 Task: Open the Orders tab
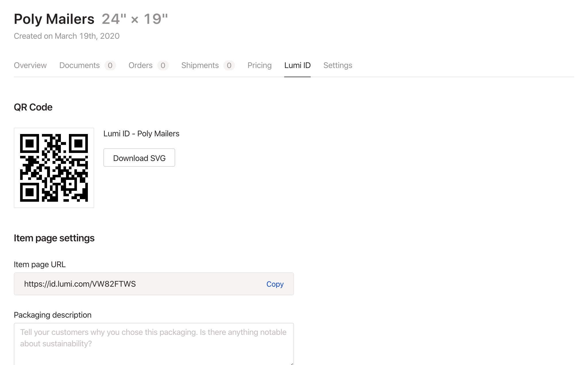pyautogui.click(x=140, y=65)
